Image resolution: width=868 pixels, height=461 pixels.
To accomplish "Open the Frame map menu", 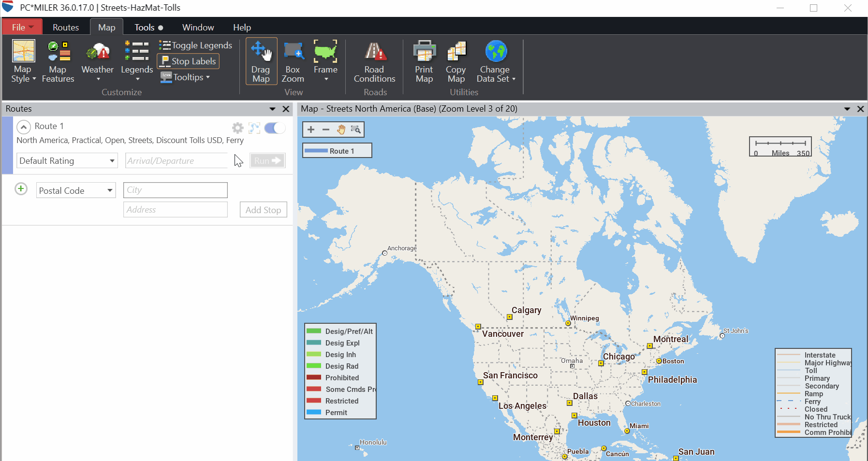I will pyautogui.click(x=325, y=61).
